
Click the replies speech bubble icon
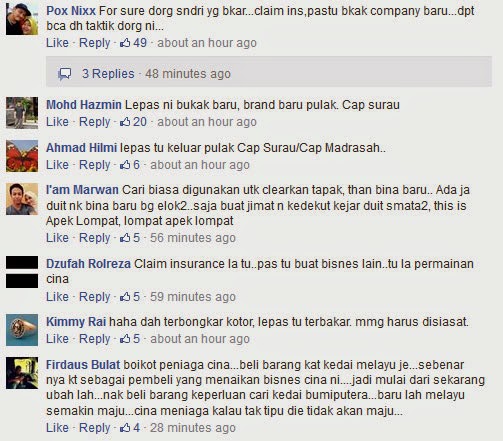[65, 74]
